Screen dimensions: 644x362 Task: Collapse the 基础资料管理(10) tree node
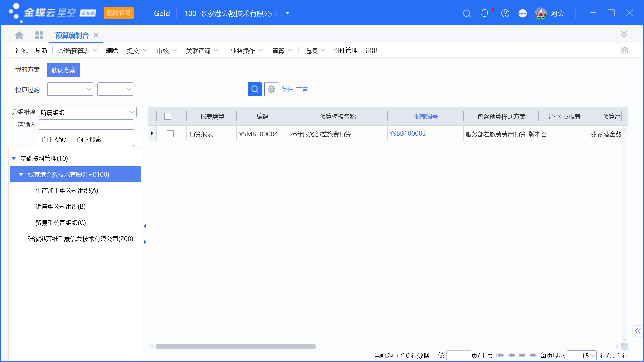14,158
